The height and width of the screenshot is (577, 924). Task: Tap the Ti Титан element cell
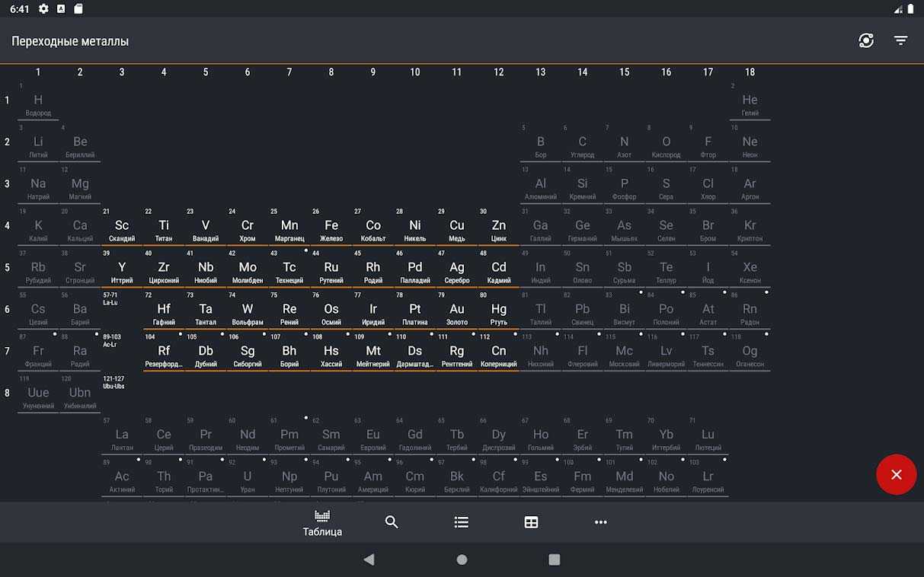point(164,227)
